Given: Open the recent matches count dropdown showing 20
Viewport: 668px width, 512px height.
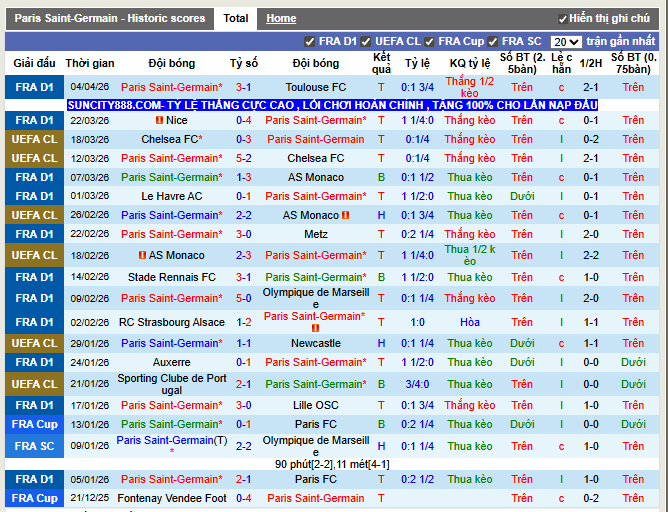Looking at the screenshot, I should point(565,42).
